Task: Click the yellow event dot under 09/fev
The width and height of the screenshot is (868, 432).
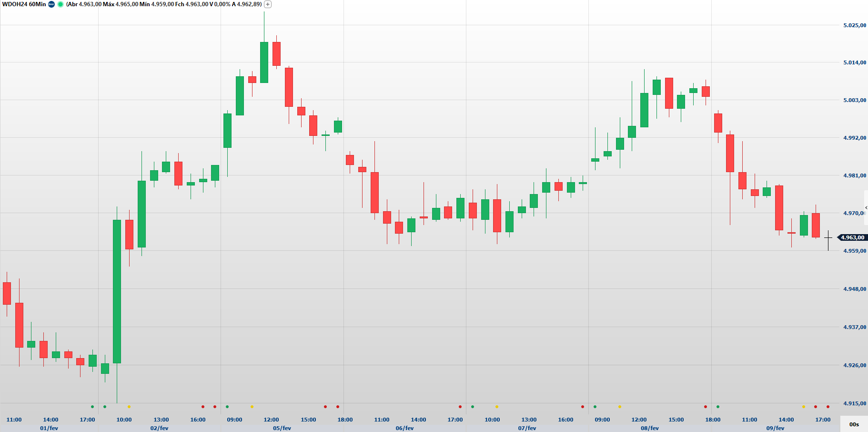Action: [x=804, y=407]
